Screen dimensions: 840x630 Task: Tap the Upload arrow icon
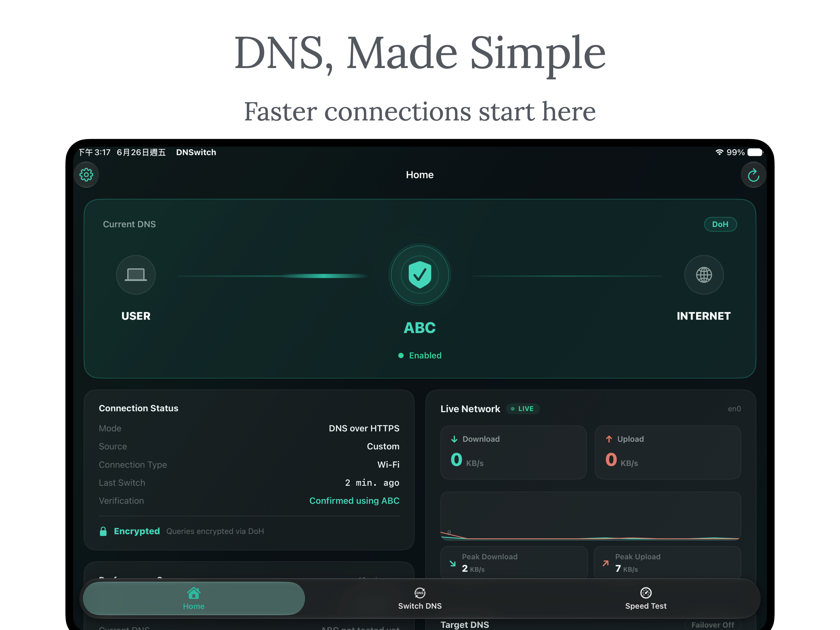click(x=609, y=439)
